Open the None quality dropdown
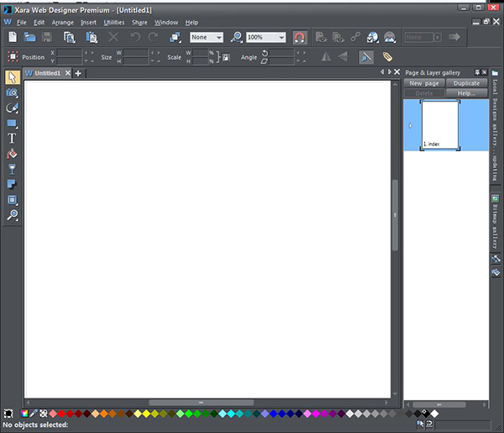This screenshot has height=433, width=504. point(218,38)
